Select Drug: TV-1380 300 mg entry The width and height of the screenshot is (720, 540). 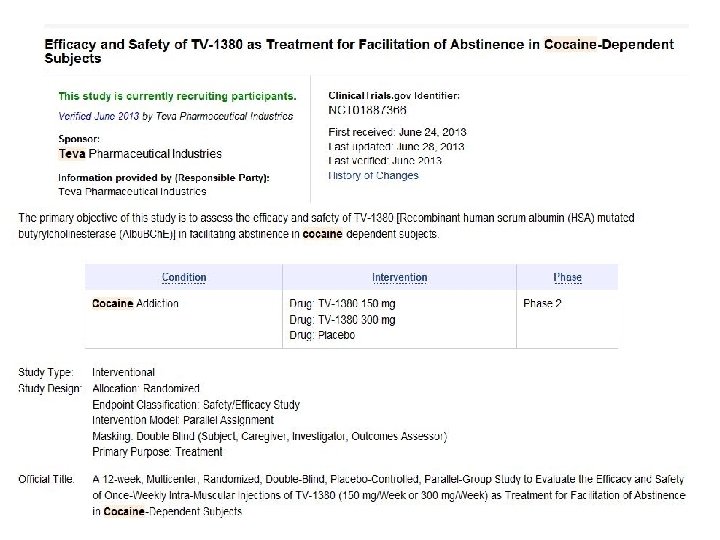pos(340,319)
